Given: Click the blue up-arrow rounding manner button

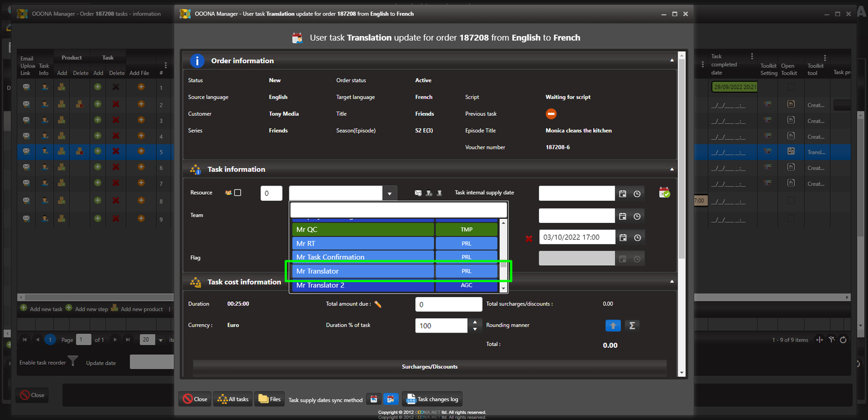Looking at the screenshot, I should click(612, 325).
